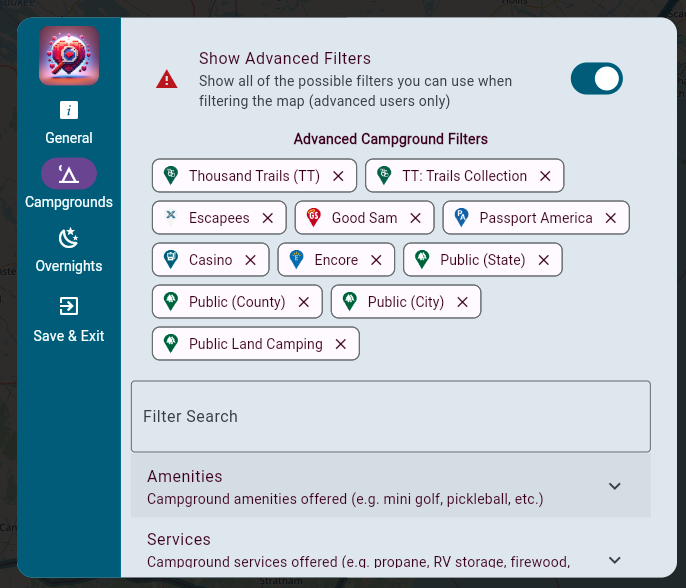
Task: Disable the Show Advanced Filters switch
Action: 596,79
